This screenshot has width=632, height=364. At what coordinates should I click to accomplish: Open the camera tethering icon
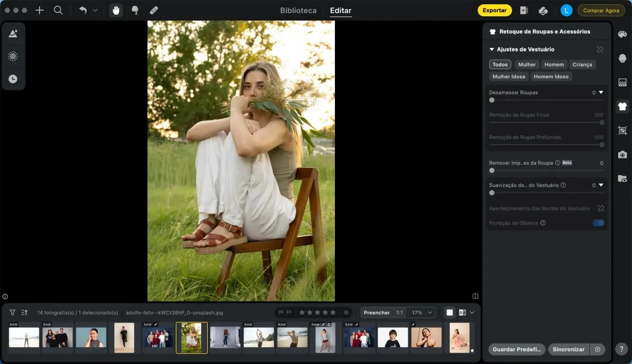623,155
